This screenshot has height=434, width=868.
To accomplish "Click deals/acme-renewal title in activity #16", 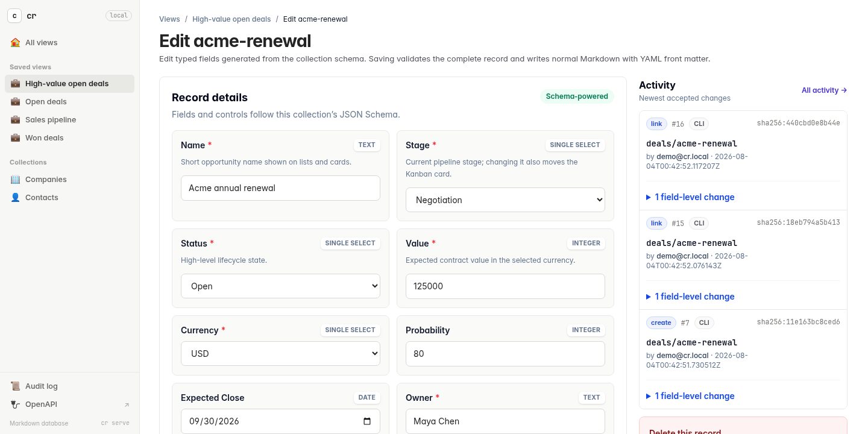I will pos(691,143).
